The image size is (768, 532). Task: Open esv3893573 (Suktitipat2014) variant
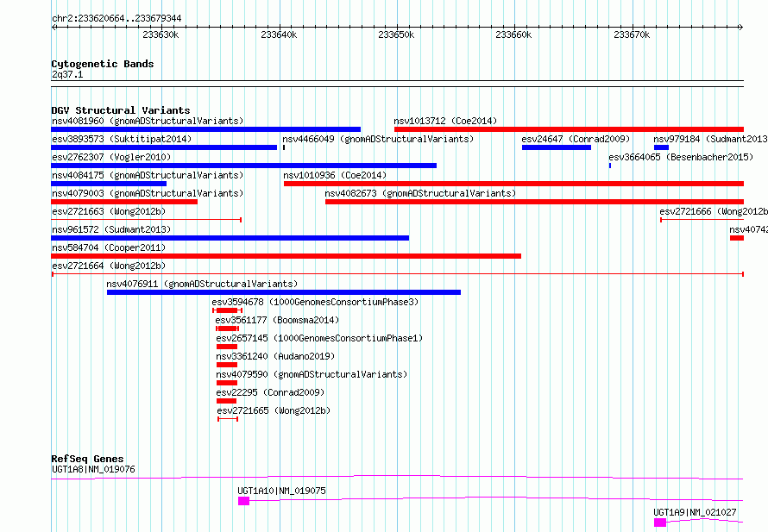coord(122,139)
